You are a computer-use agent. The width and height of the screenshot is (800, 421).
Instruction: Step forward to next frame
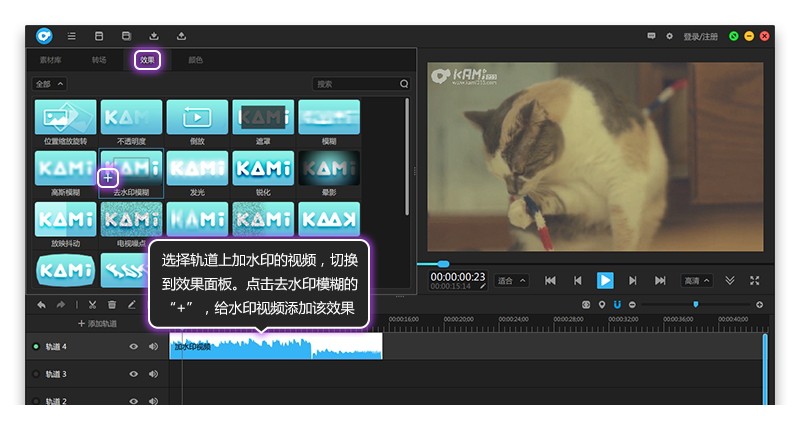tap(633, 281)
